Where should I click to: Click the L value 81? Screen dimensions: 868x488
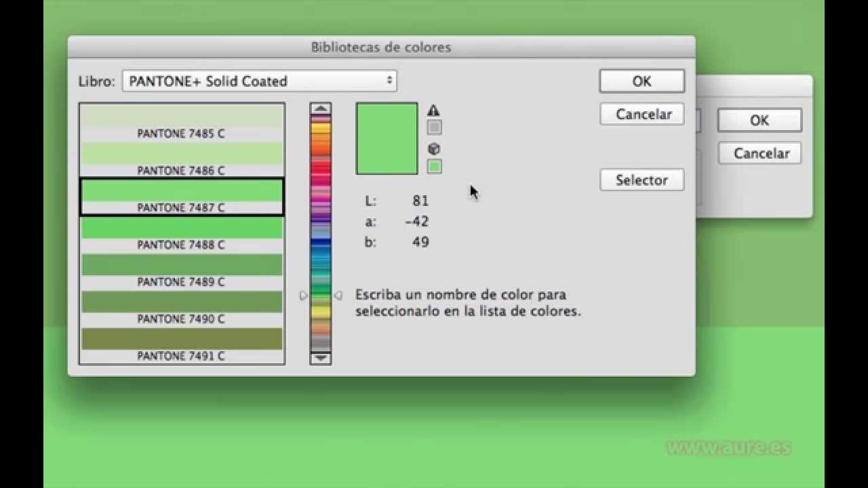click(420, 201)
